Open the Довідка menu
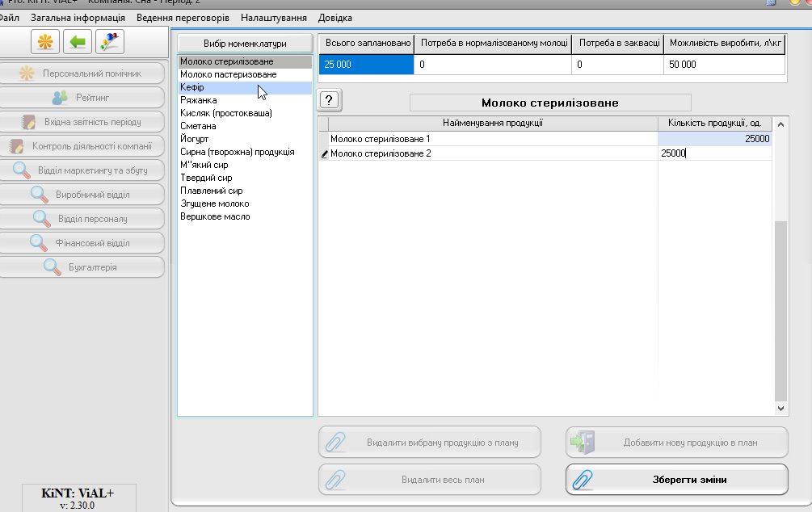Screen dimensions: 812x512 335,18
